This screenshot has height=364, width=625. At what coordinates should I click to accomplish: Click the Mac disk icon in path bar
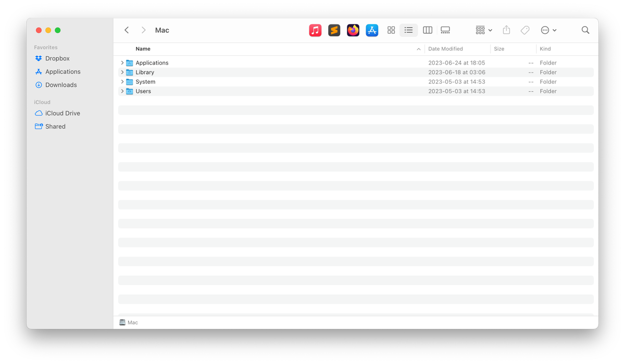coord(122,323)
